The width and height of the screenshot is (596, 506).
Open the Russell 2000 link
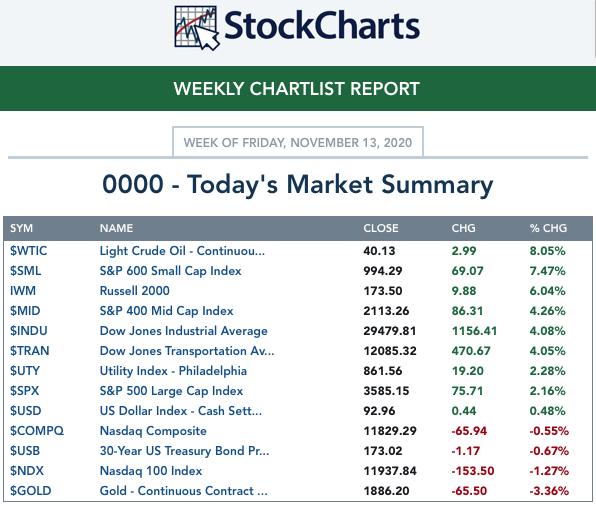pyautogui.click(x=135, y=291)
